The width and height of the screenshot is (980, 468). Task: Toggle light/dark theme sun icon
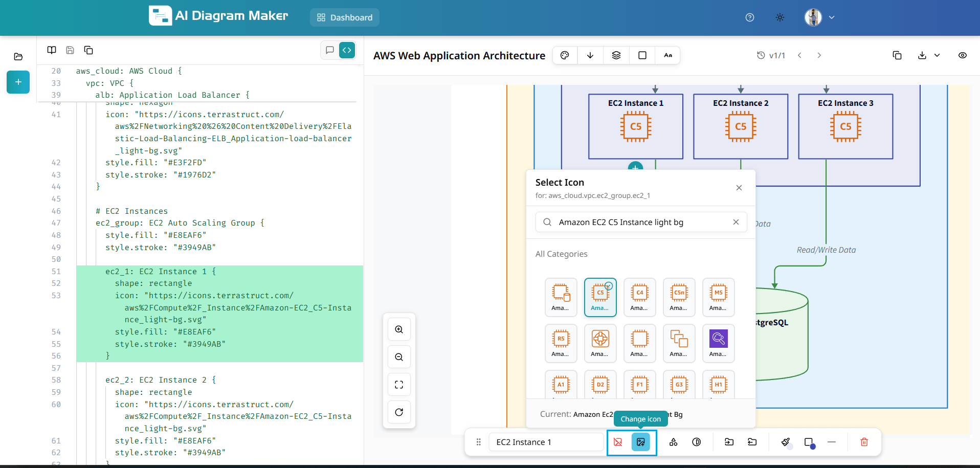pos(779,17)
